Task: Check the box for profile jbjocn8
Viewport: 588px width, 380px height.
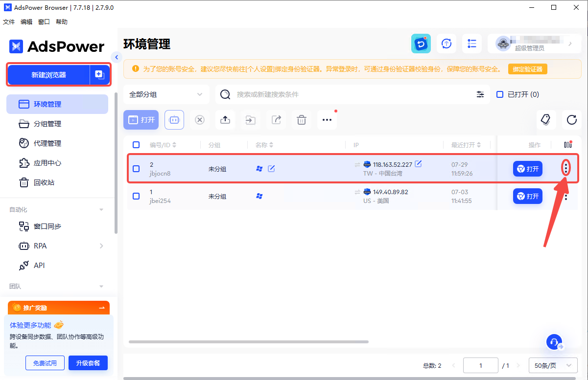Action: [136, 169]
